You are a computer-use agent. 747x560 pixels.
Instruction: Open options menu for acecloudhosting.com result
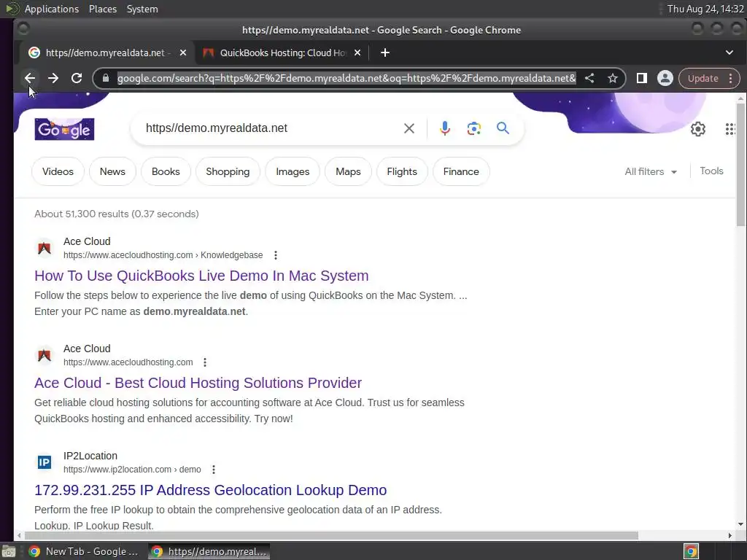205,362
